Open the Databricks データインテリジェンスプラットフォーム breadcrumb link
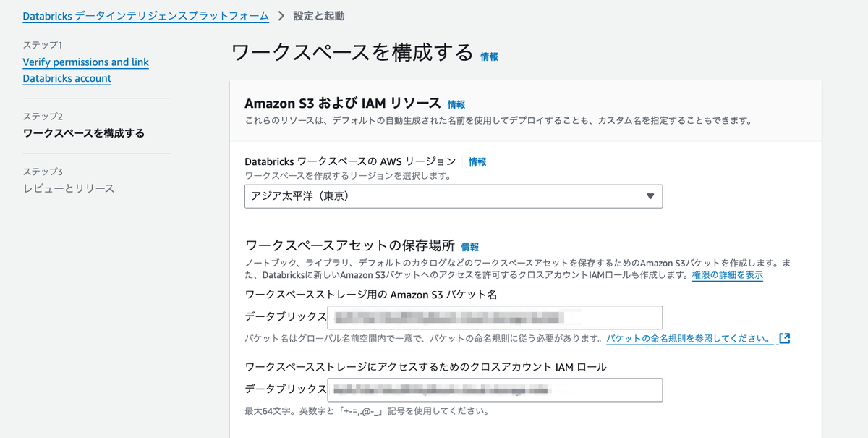868x438 pixels. pyautogui.click(x=145, y=16)
